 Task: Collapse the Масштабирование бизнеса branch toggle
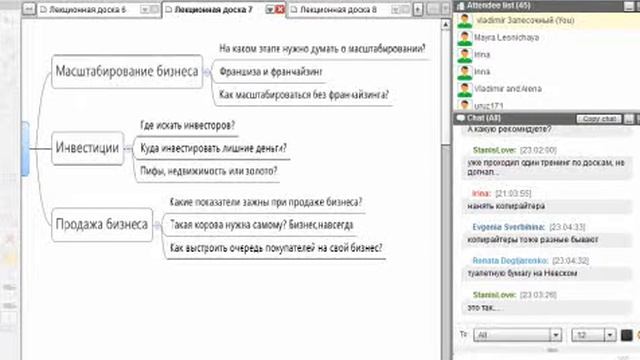pos(207,72)
